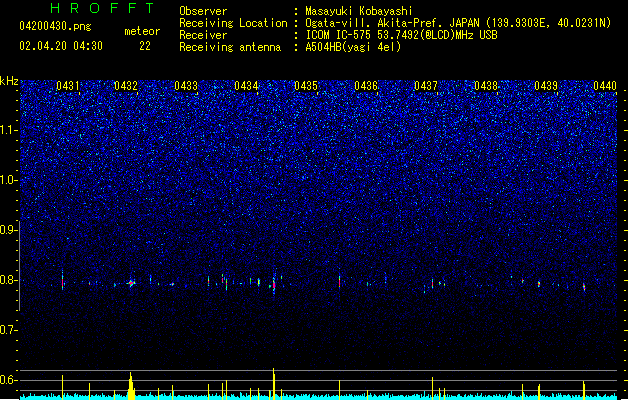Click the 0.7 kHz axis label

coord(9,330)
